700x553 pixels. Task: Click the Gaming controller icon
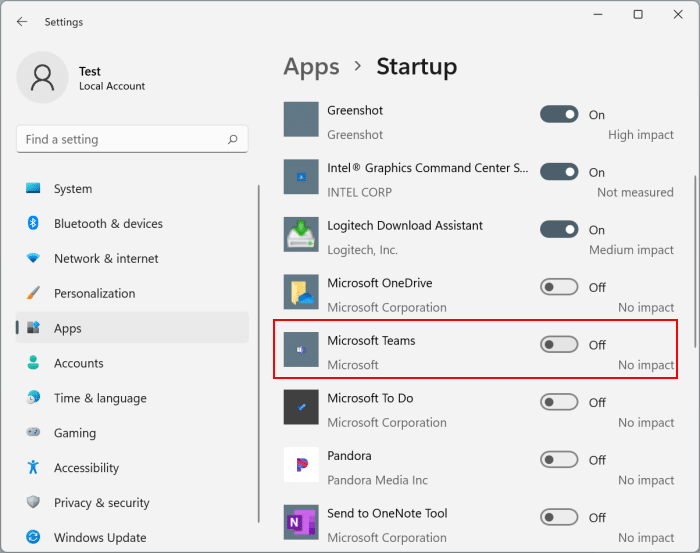pyautogui.click(x=33, y=432)
